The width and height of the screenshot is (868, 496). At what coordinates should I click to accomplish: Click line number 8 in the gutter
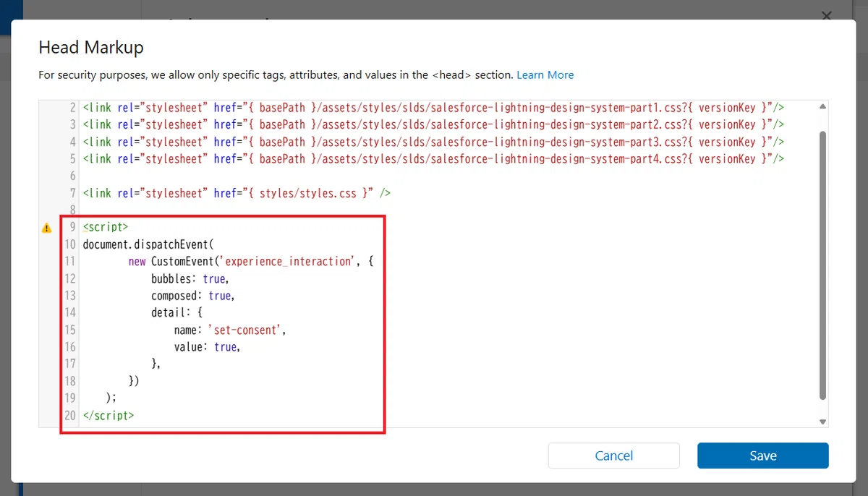point(72,210)
